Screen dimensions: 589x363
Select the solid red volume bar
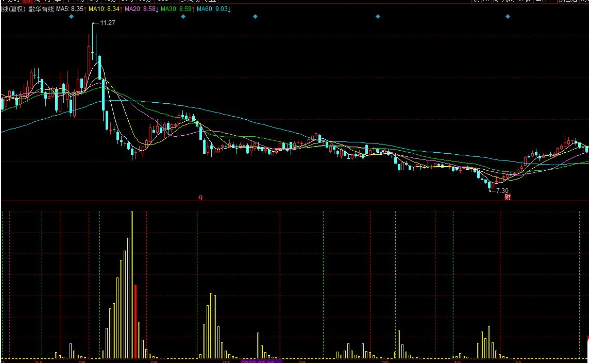tap(136, 321)
